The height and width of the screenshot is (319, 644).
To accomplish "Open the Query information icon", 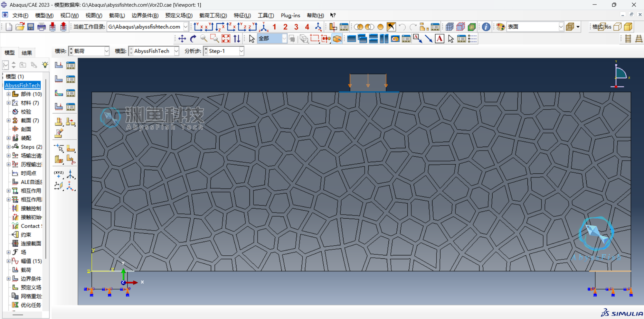I will tap(486, 27).
